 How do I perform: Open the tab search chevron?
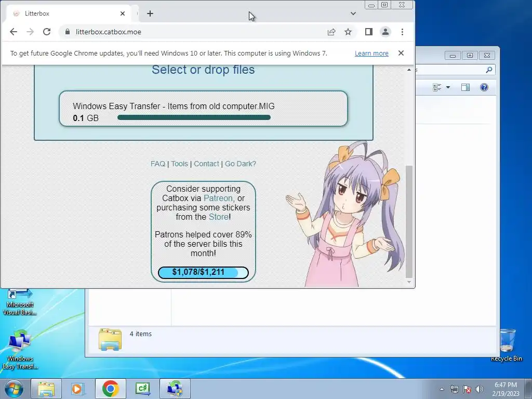click(353, 14)
